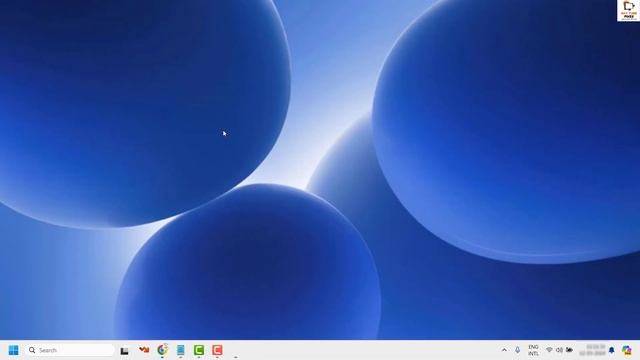This screenshot has width=640, height=360.
Task: Open the Windows Start menu
Action: click(x=13, y=350)
